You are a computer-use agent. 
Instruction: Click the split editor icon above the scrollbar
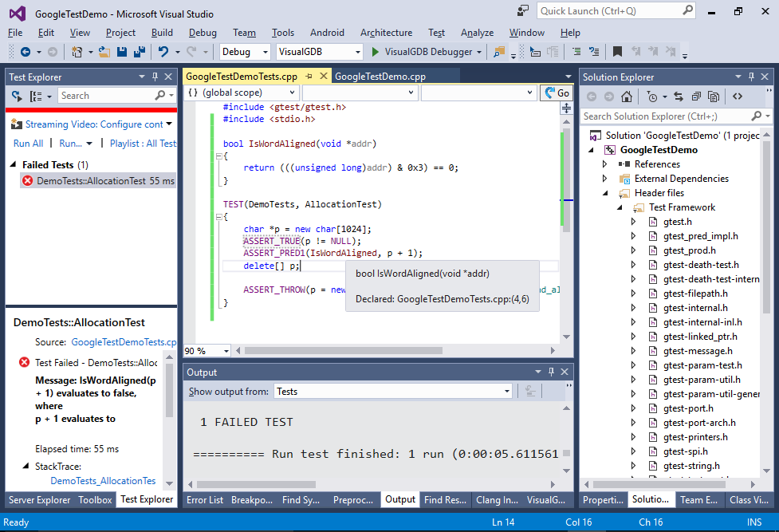[x=566, y=108]
